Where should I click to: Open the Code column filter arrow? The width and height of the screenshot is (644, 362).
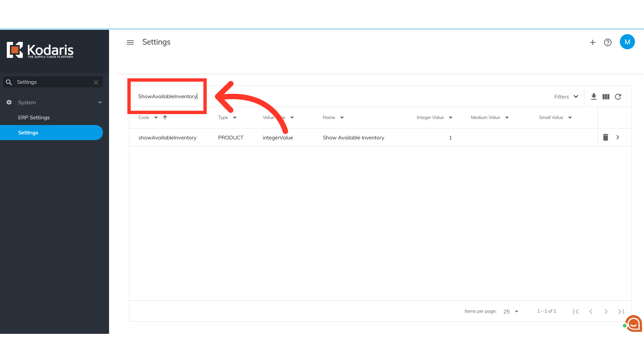tap(156, 118)
